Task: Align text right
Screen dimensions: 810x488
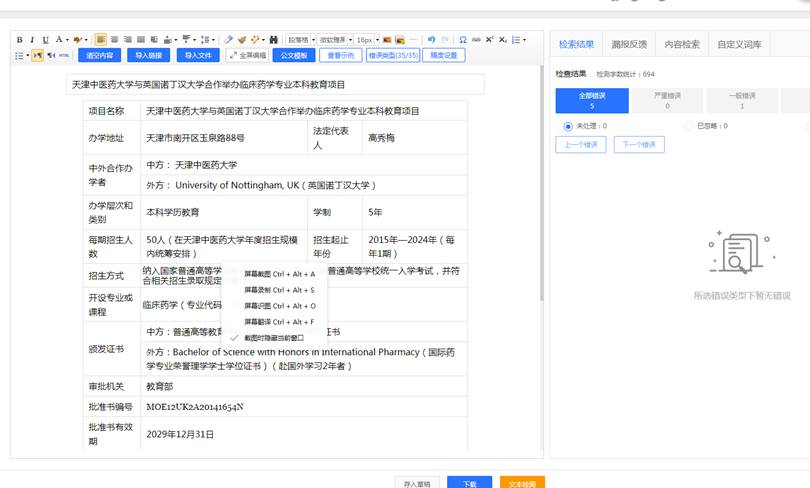Action: coord(128,39)
